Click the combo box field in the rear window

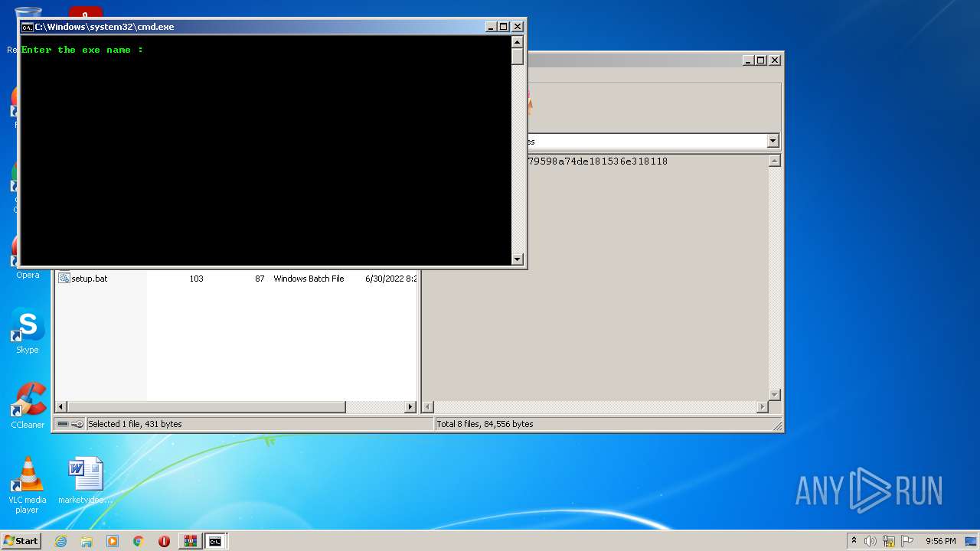pos(647,141)
